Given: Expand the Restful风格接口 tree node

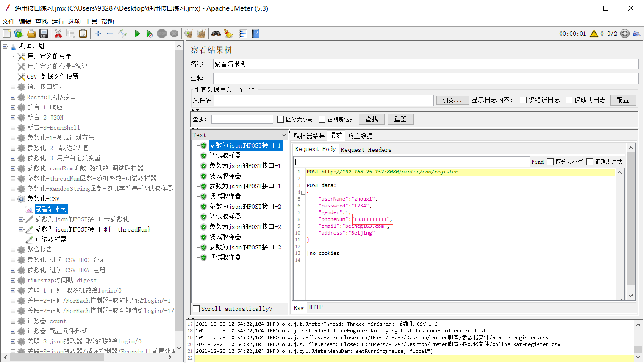Looking at the screenshot, I should point(13,97).
